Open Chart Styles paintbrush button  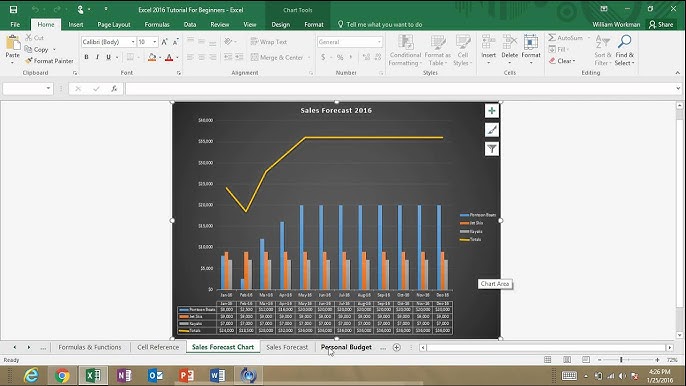(x=492, y=130)
